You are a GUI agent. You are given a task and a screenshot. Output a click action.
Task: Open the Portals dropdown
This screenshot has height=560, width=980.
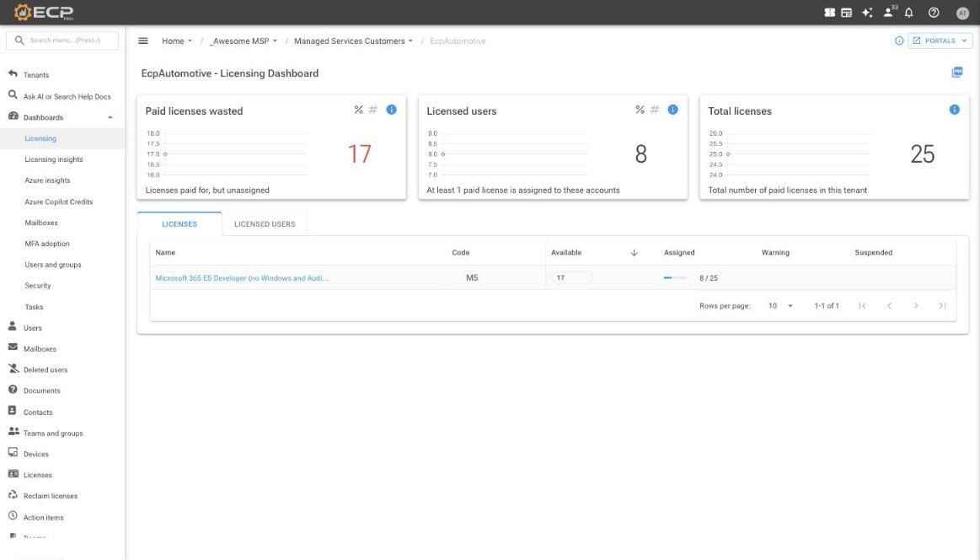click(940, 40)
